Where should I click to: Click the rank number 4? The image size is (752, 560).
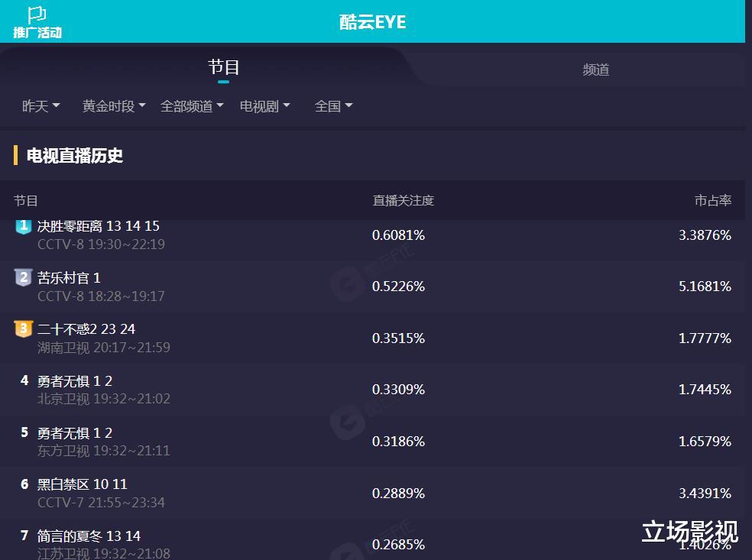[24, 380]
